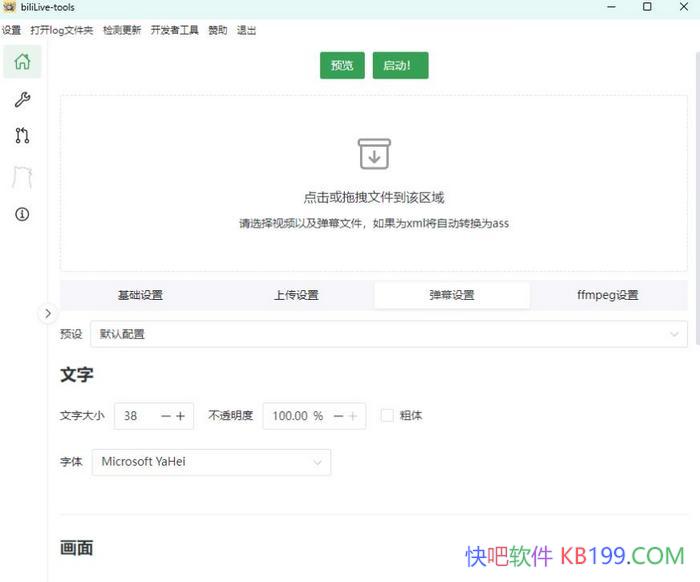Switch to the ffmpeg设置 tab

tap(607, 295)
